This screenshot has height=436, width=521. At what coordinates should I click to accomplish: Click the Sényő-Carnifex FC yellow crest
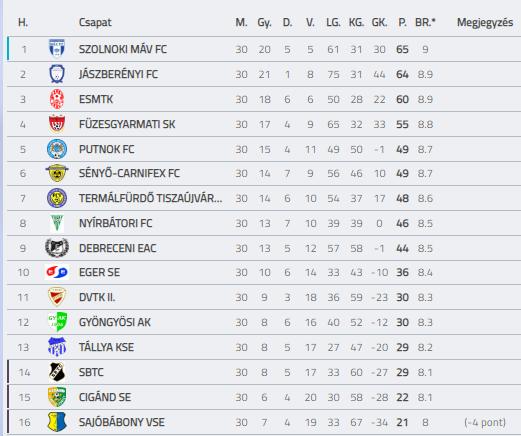pos(57,173)
